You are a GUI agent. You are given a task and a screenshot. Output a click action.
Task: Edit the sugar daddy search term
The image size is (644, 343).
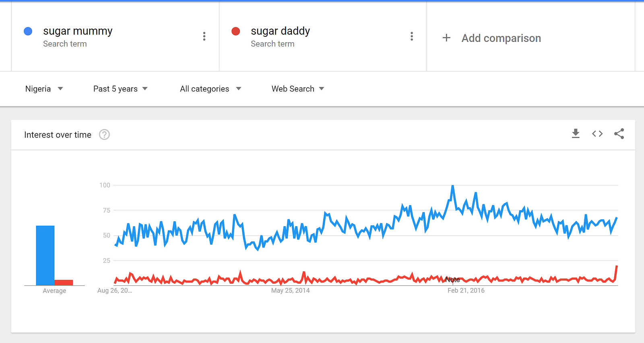coord(280,31)
